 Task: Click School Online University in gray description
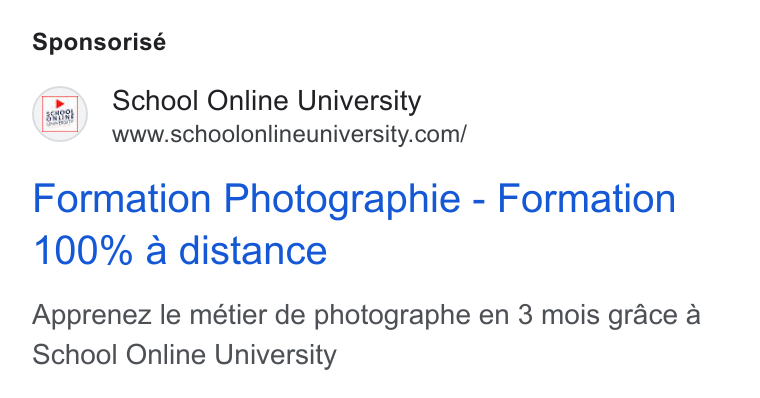coord(184,355)
